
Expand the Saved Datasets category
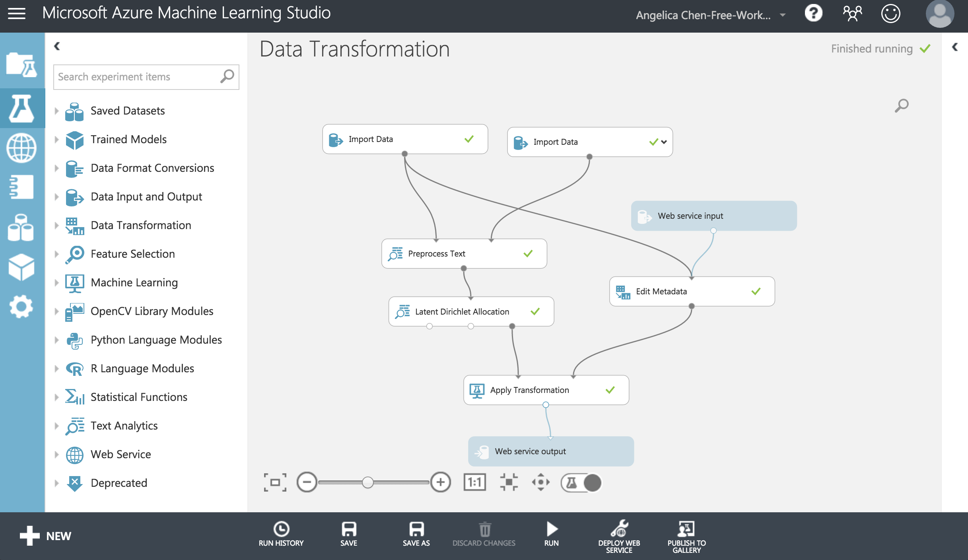click(56, 111)
